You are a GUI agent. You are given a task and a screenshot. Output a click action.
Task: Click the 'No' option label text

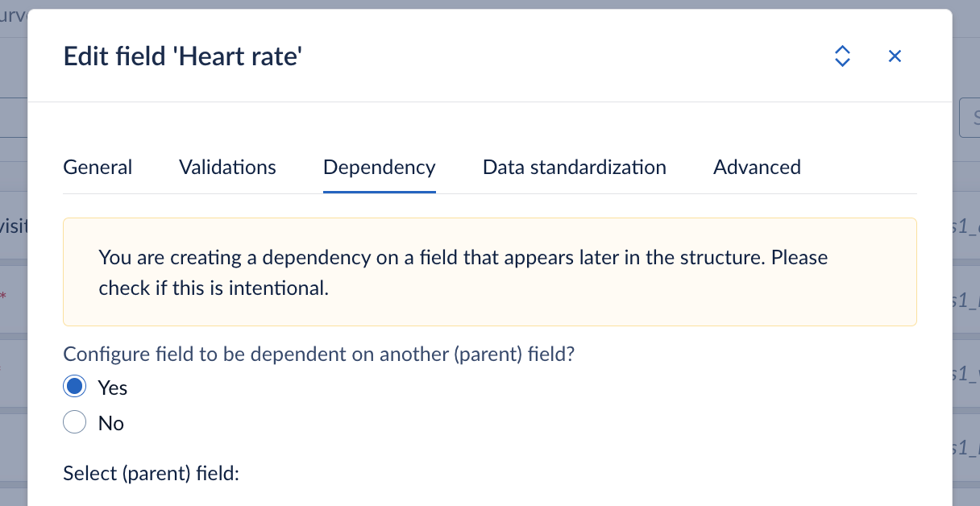[x=111, y=423]
